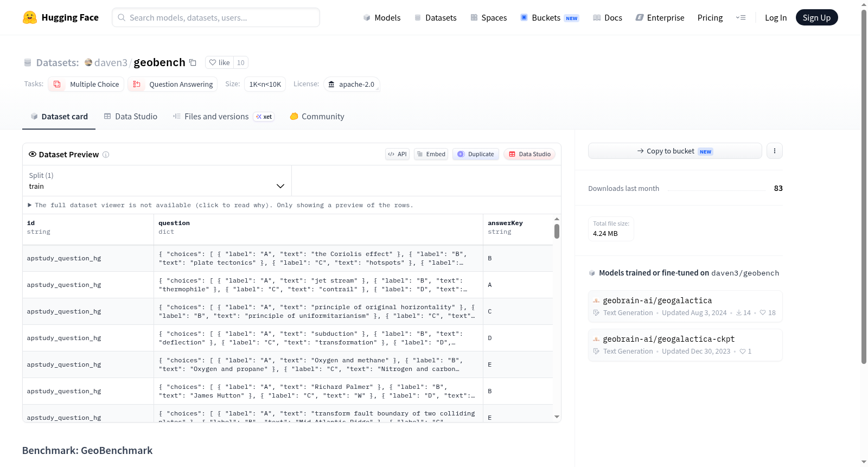The image size is (868, 467).
Task: Open Buckets in top navigation
Action: [550, 18]
